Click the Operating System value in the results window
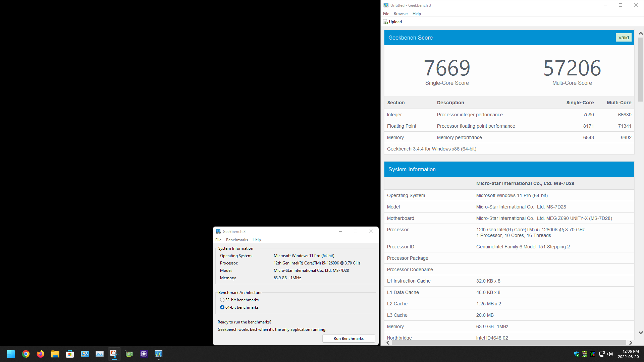 512,195
